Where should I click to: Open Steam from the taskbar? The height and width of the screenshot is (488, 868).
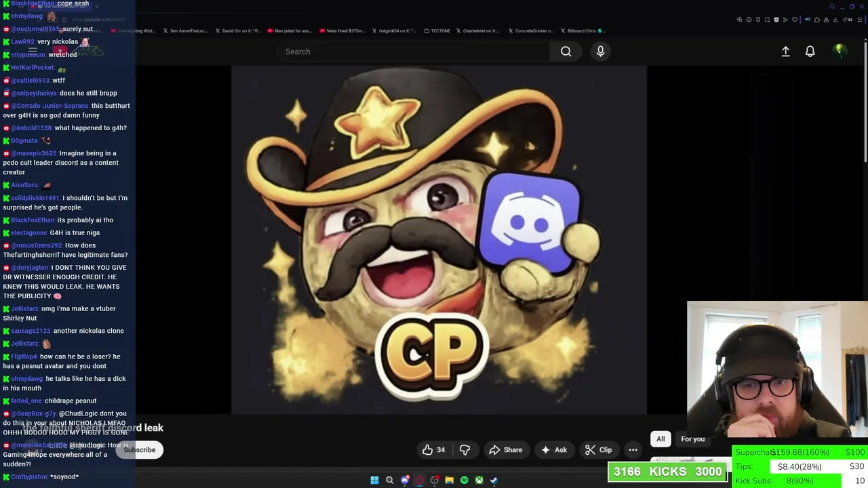(494, 480)
